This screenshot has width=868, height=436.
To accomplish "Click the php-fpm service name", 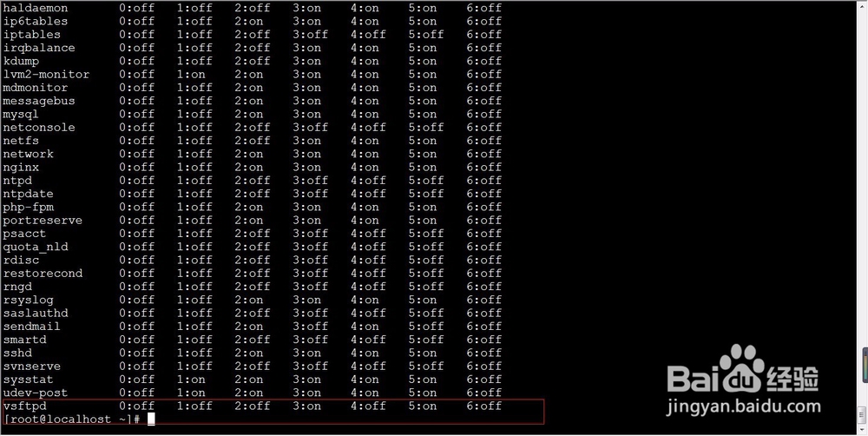I will coord(29,208).
